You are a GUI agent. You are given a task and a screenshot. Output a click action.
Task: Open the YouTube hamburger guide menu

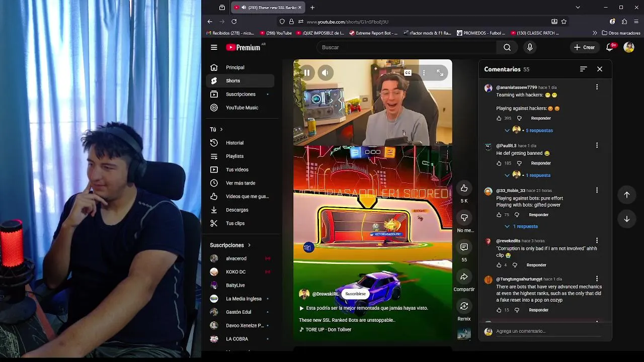click(x=214, y=47)
